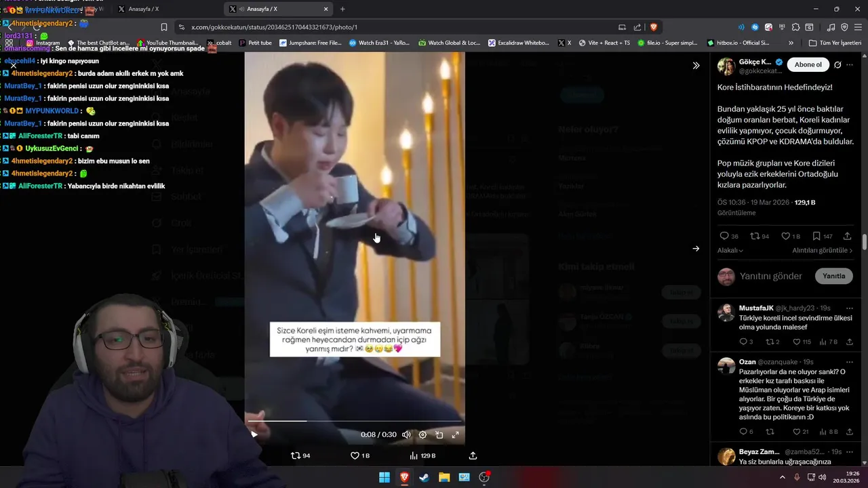Enter fullscreen on the video player
The image size is (868, 488).
point(455,434)
